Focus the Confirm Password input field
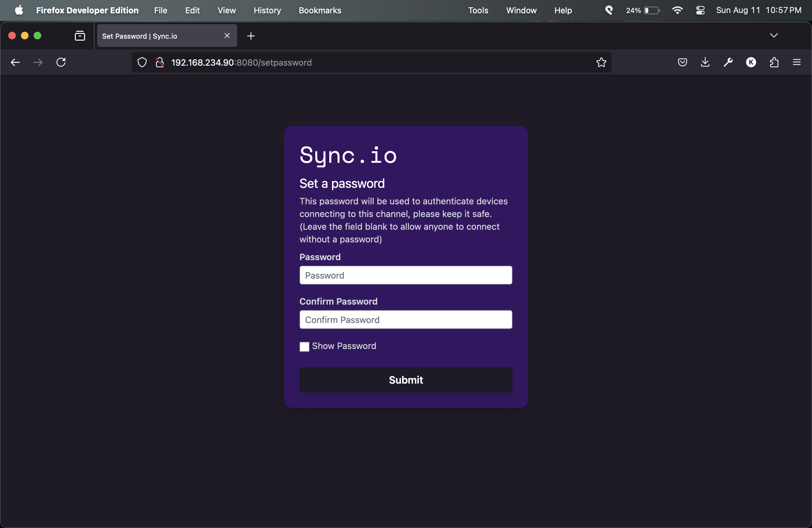The image size is (812, 528). pyautogui.click(x=406, y=320)
